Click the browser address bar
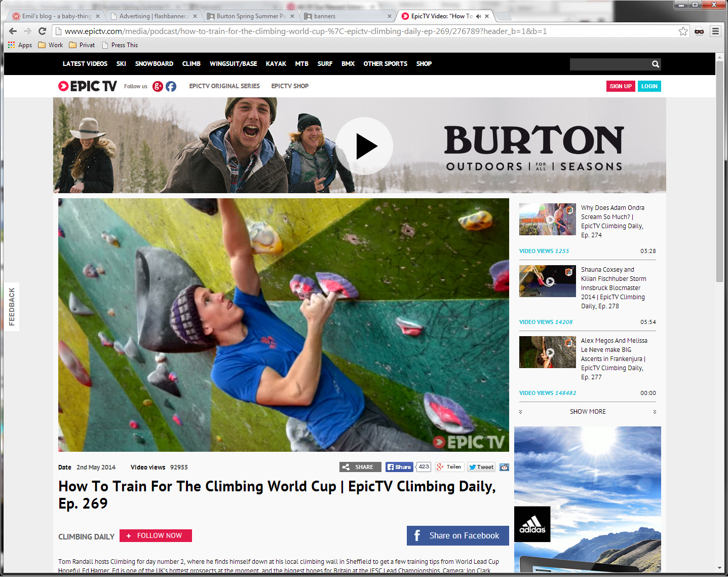The height and width of the screenshot is (577, 728). point(370,31)
